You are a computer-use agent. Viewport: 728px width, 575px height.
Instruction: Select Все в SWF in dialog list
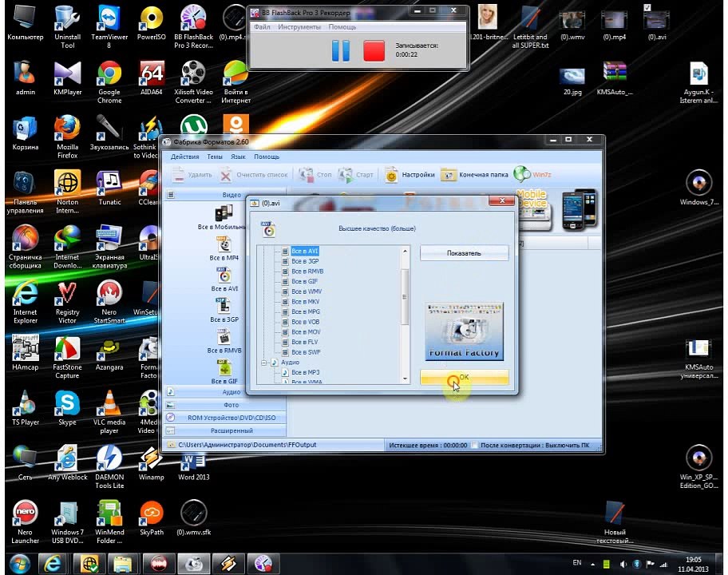[306, 352]
